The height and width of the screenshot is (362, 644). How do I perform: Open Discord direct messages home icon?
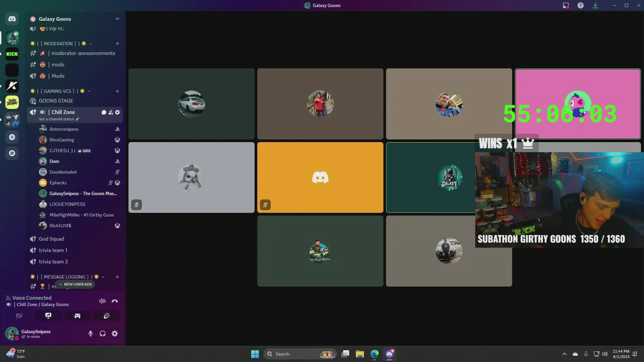coord(12,19)
